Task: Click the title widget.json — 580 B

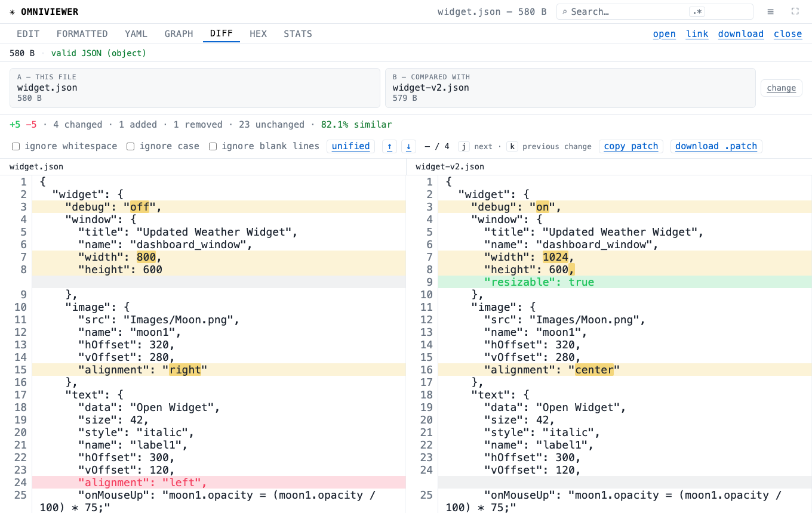Action: point(492,12)
